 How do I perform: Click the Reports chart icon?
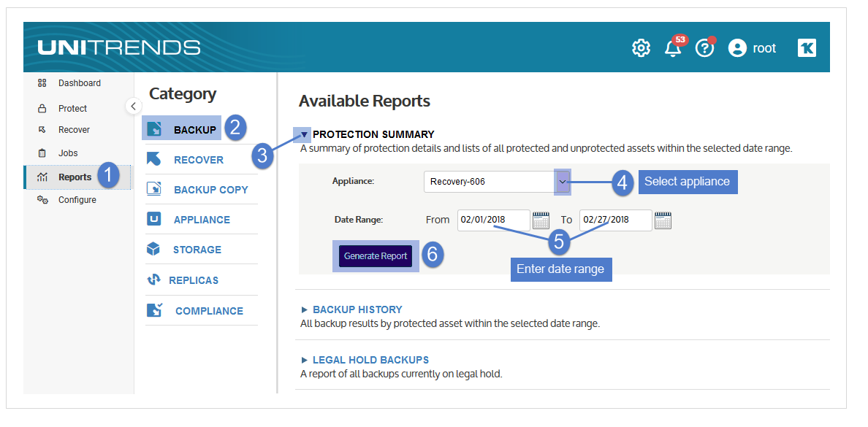[x=42, y=177]
